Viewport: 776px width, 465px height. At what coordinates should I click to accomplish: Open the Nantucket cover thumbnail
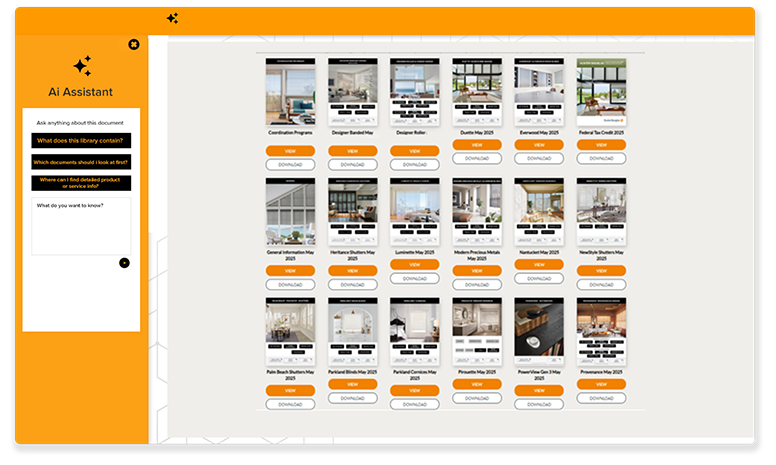(539, 212)
